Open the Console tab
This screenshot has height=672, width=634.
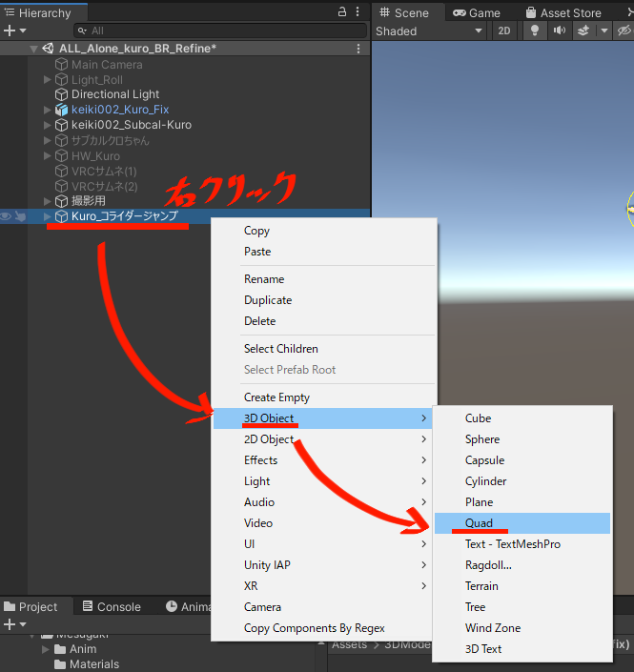click(x=112, y=606)
